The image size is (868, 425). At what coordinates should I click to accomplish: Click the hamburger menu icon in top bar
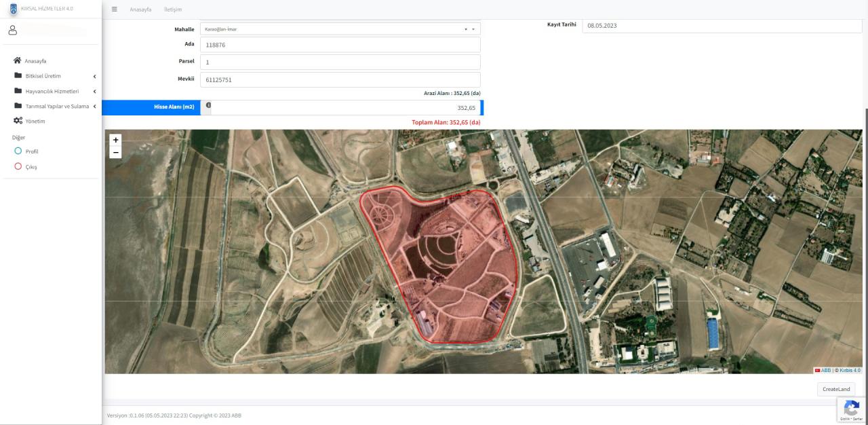pos(115,9)
